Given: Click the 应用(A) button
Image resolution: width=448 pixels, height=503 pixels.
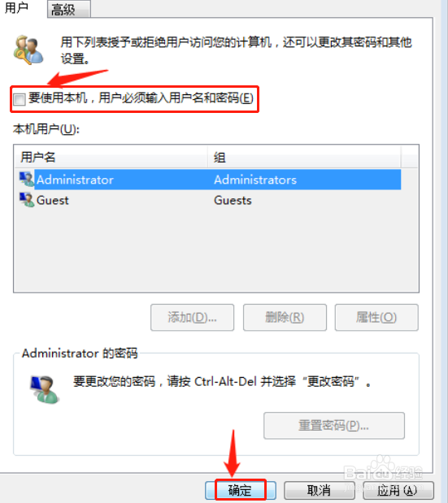Looking at the screenshot, I should click(x=398, y=490).
